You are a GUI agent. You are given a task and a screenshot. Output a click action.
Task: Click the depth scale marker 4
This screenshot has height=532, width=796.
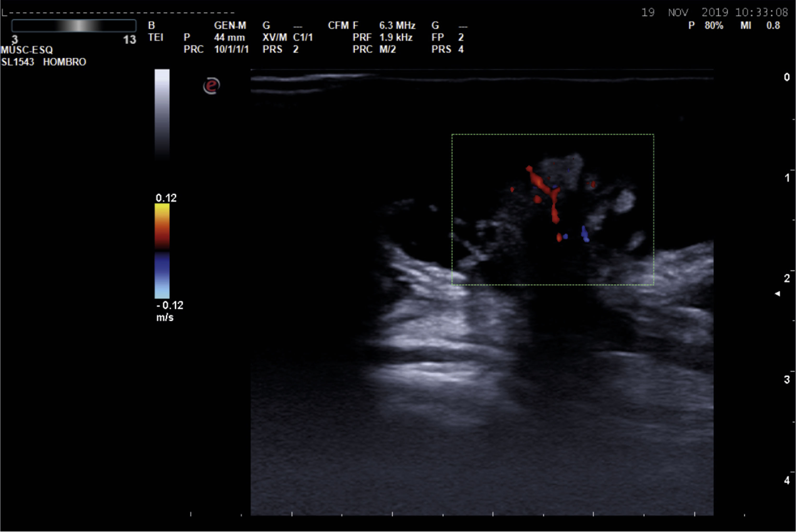tap(787, 480)
